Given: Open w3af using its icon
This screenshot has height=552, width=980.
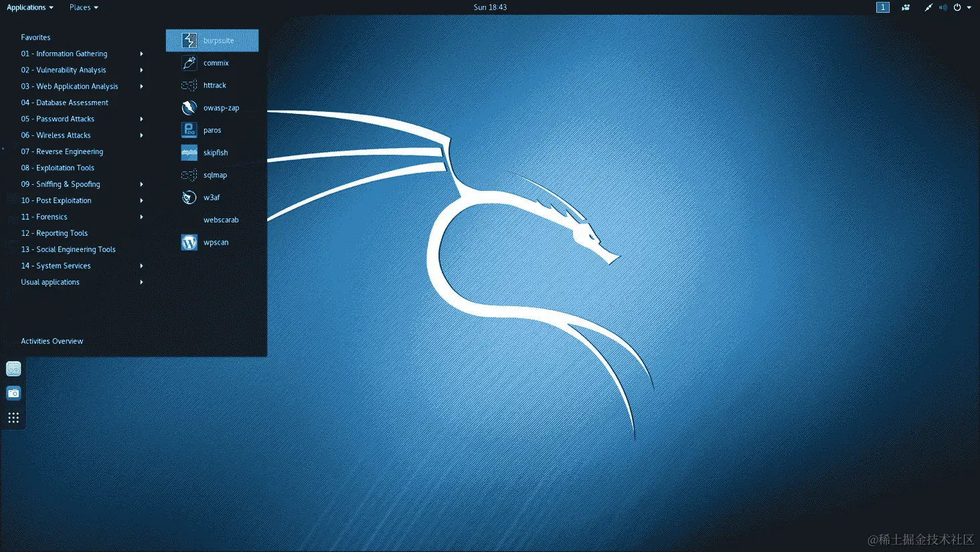Looking at the screenshot, I should click(x=189, y=198).
